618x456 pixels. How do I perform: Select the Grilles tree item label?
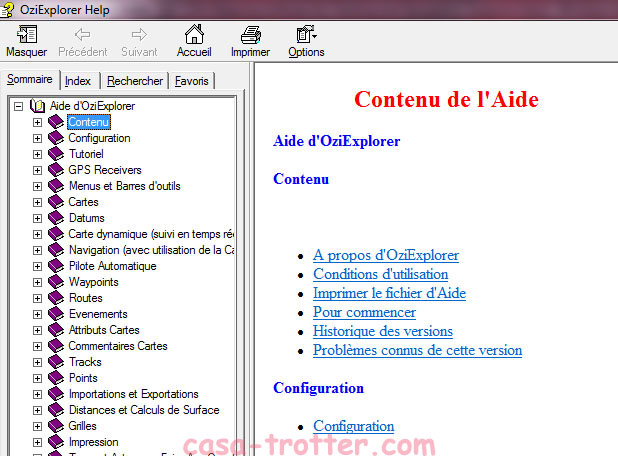(x=82, y=426)
